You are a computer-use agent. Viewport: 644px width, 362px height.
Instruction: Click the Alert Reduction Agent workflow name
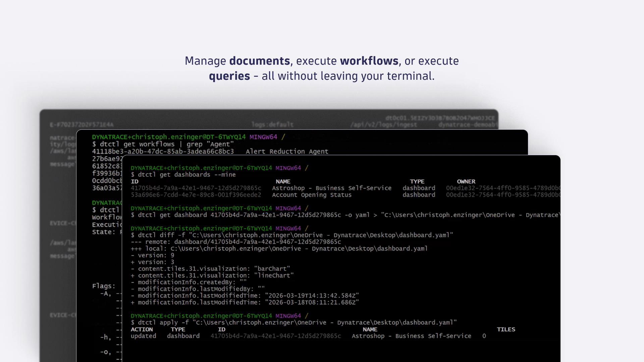(287, 152)
